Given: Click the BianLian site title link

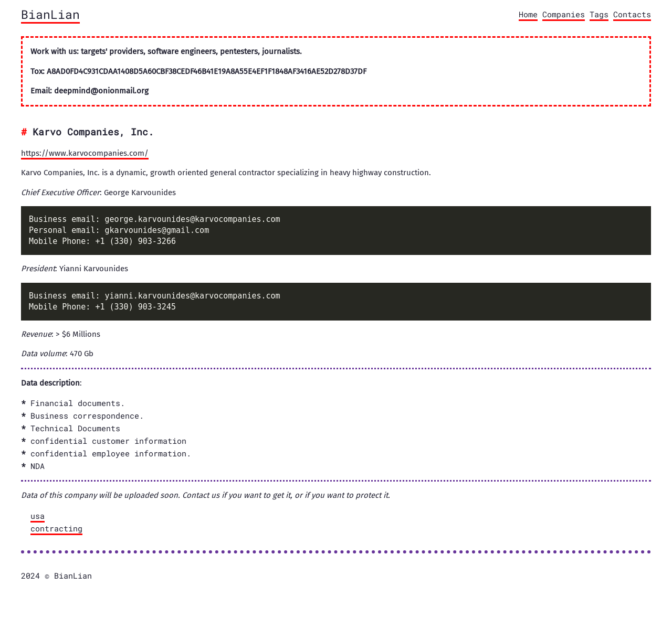Looking at the screenshot, I should 50,15.
